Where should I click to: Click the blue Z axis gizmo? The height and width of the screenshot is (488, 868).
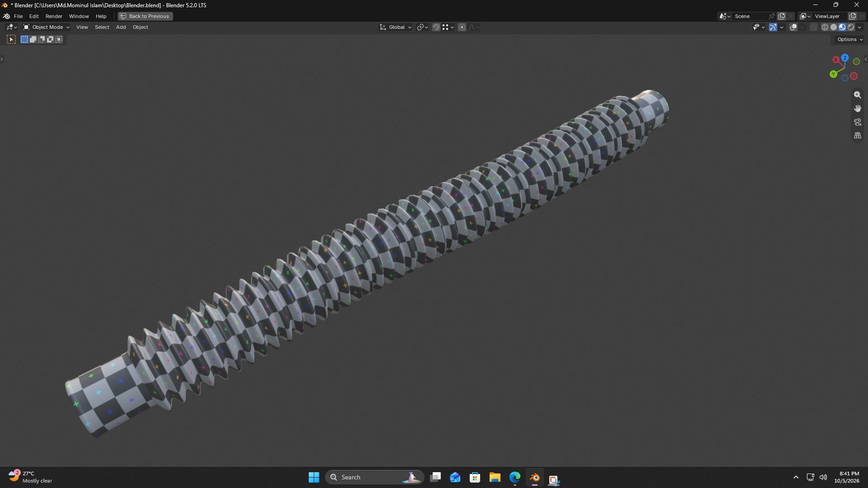844,58
